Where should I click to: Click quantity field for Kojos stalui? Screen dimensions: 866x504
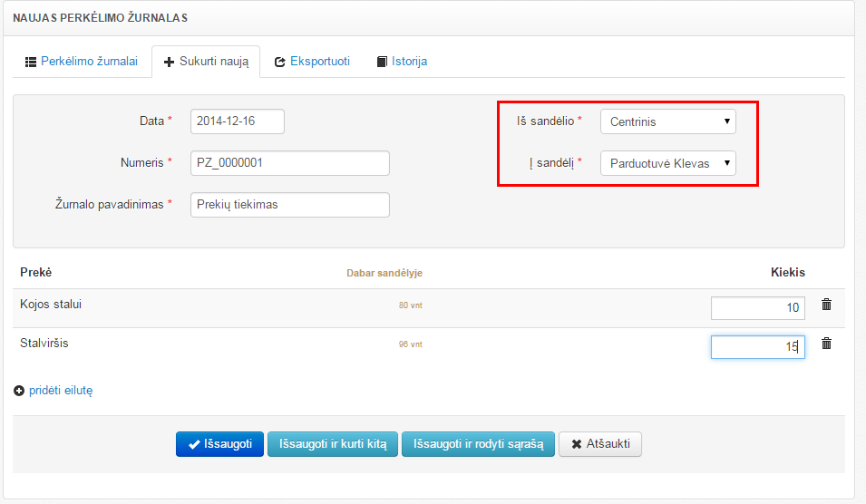point(757,308)
